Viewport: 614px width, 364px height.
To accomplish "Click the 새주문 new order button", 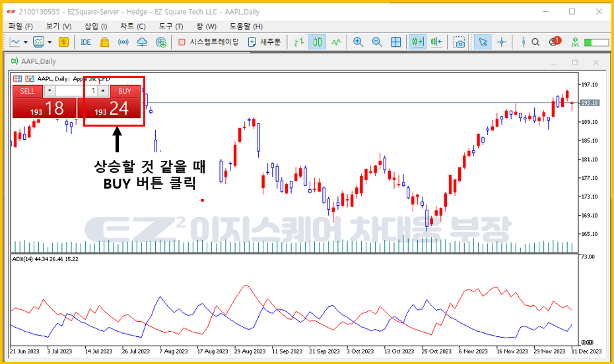I will point(264,42).
